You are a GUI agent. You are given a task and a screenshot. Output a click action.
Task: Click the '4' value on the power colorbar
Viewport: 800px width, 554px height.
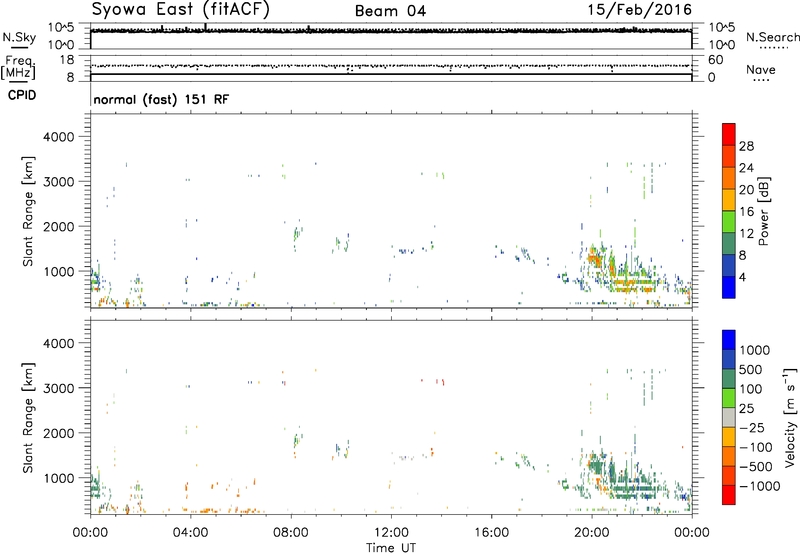click(742, 277)
